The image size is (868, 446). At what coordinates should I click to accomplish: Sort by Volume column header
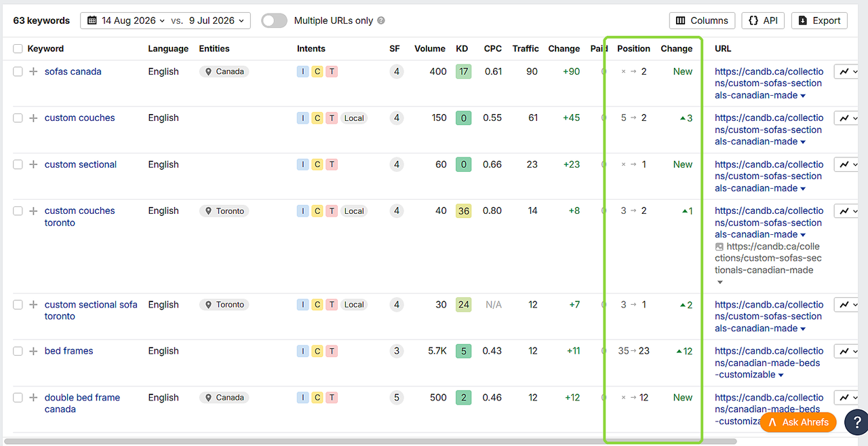[x=430, y=49]
